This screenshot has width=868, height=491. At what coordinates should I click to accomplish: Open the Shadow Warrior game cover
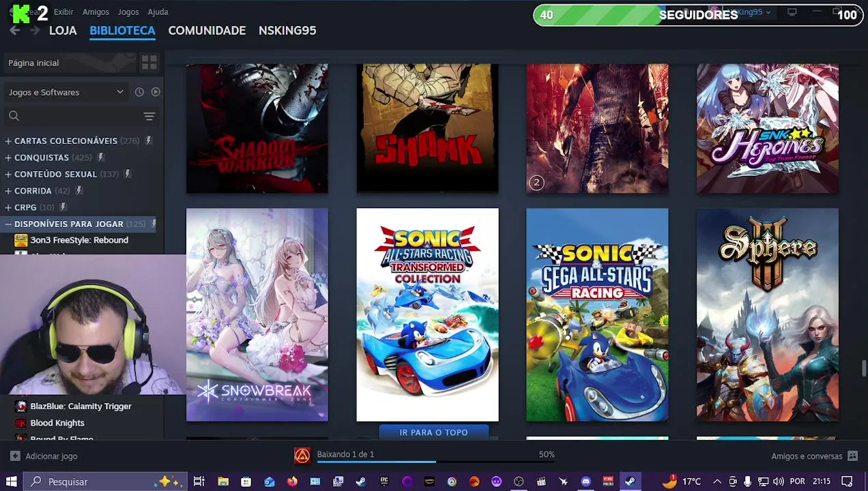(x=257, y=129)
